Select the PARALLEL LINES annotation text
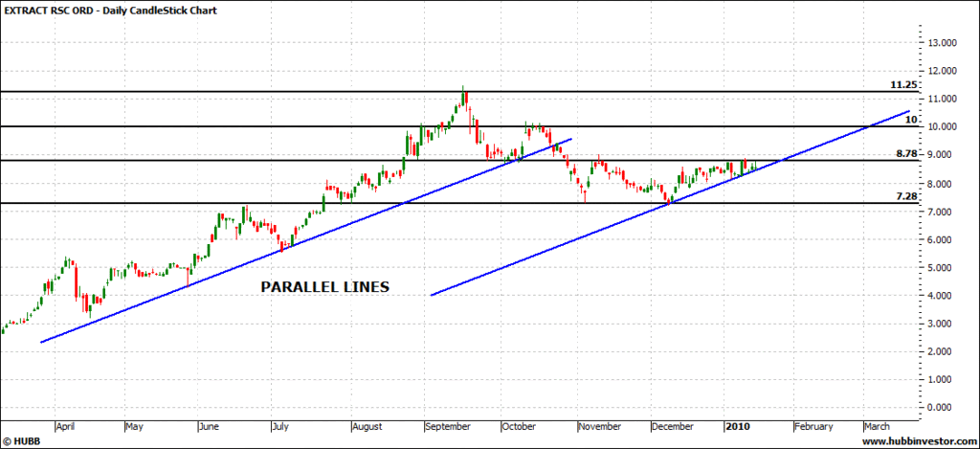The width and height of the screenshot is (980, 449). (x=325, y=287)
